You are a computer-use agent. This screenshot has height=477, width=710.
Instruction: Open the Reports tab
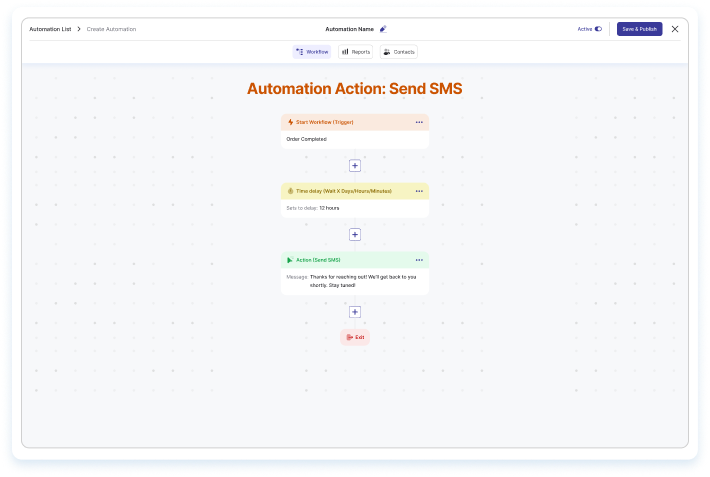(x=355, y=52)
